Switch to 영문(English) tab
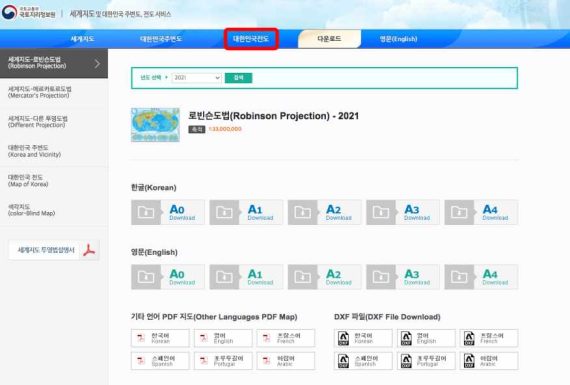The width and height of the screenshot is (570, 385). click(398, 39)
